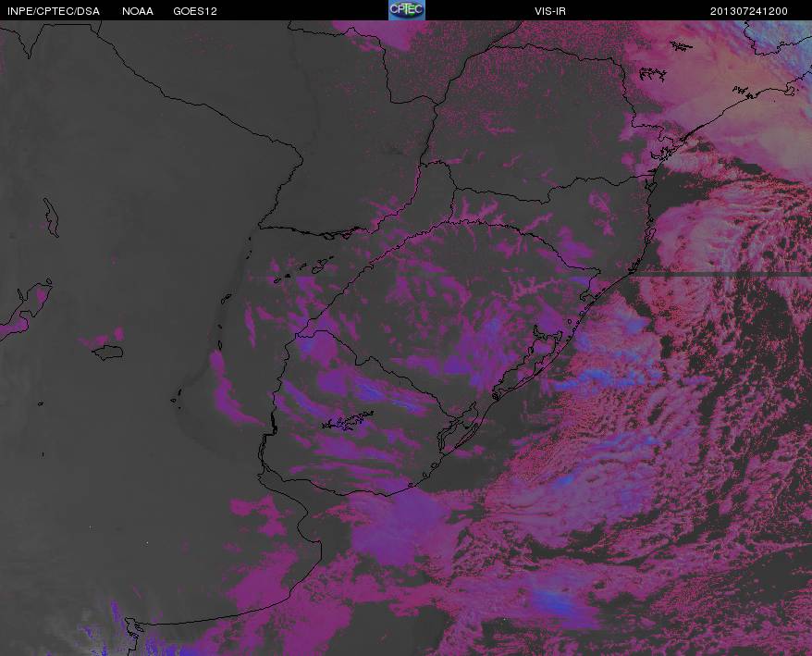Click the CPTEC logo in header
This screenshot has width=812, height=656.
[407, 10]
